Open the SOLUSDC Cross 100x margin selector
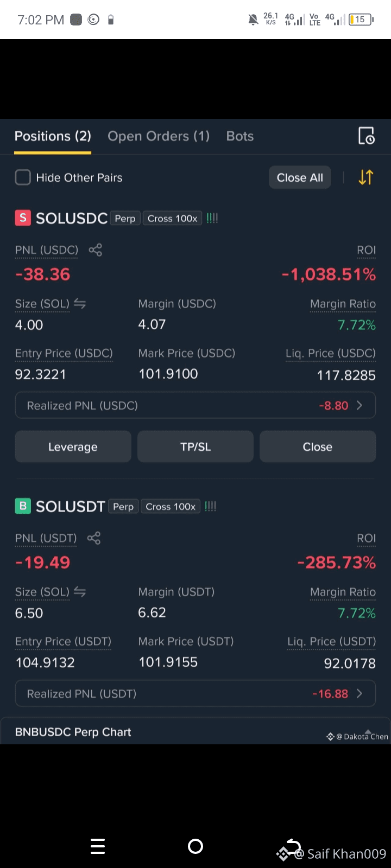391x868 pixels. coord(173,218)
